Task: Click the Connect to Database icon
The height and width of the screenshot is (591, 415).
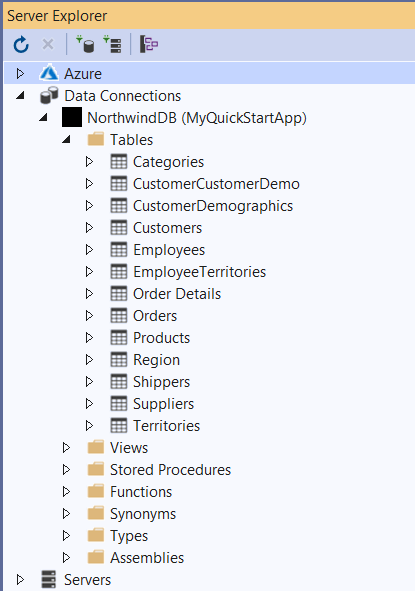Action: coord(85,44)
